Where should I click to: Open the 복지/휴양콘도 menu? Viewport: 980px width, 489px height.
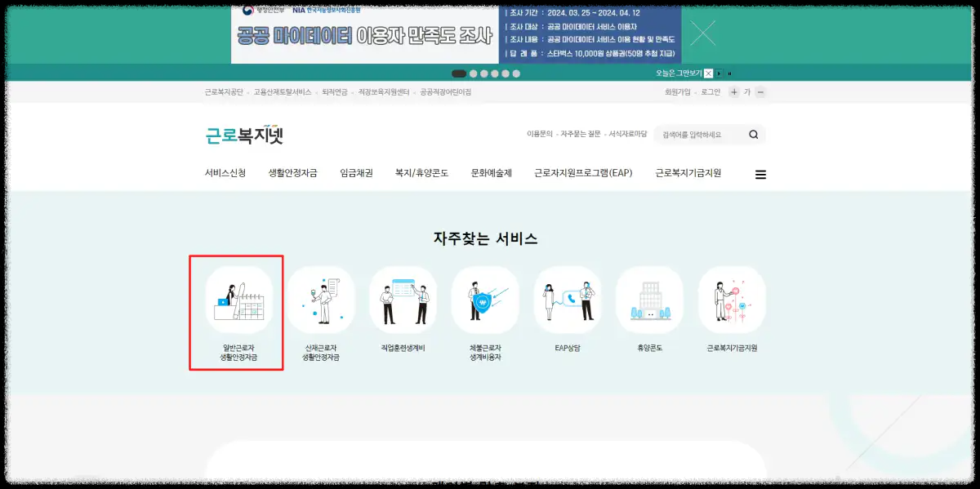[x=421, y=173]
